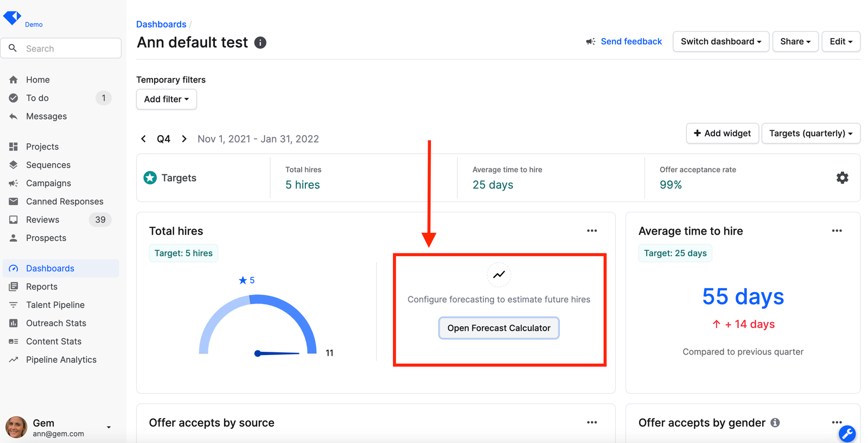Viewport: 868px width, 443px height.
Task: Navigate to Reports in the sidebar
Action: [42, 287]
